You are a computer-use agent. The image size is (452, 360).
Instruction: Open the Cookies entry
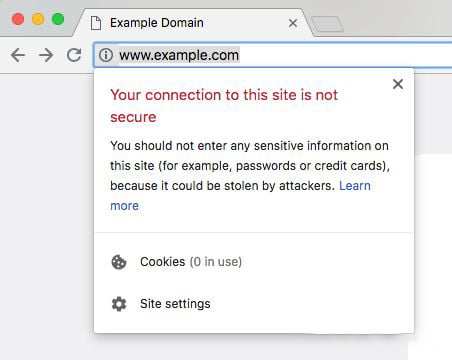pos(254,262)
